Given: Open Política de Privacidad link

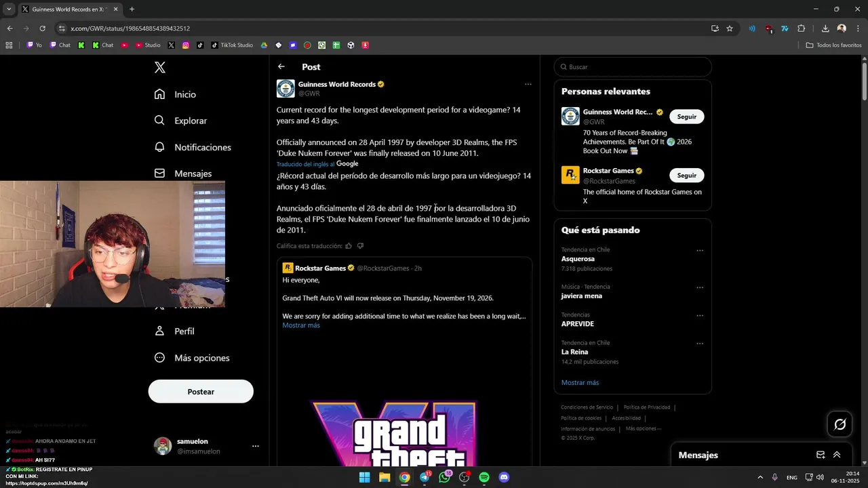Looking at the screenshot, I should click(647, 407).
